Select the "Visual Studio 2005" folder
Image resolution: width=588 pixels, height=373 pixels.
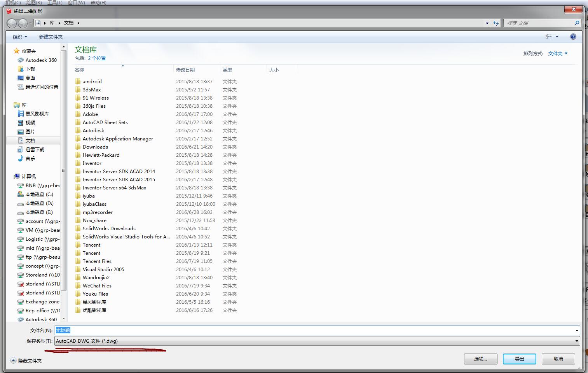click(x=103, y=269)
